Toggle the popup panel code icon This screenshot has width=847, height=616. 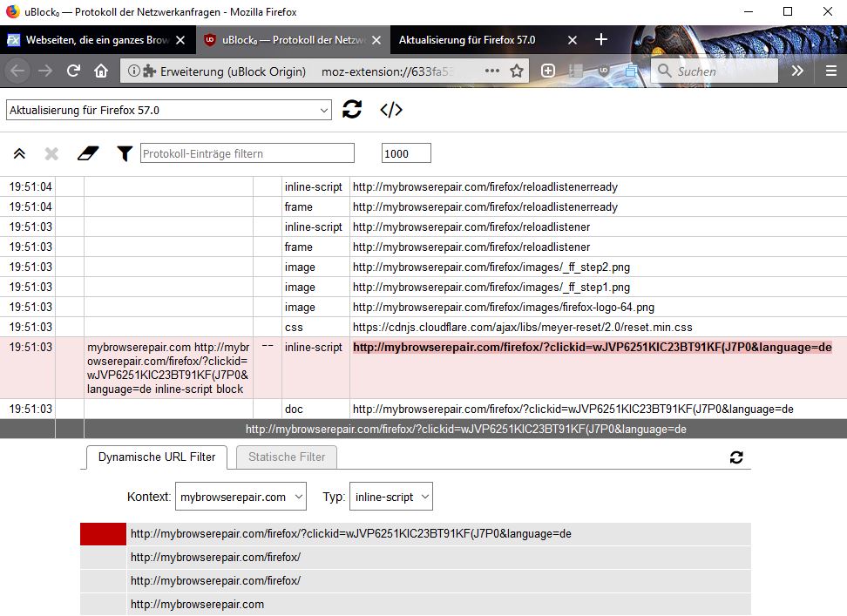pos(391,110)
